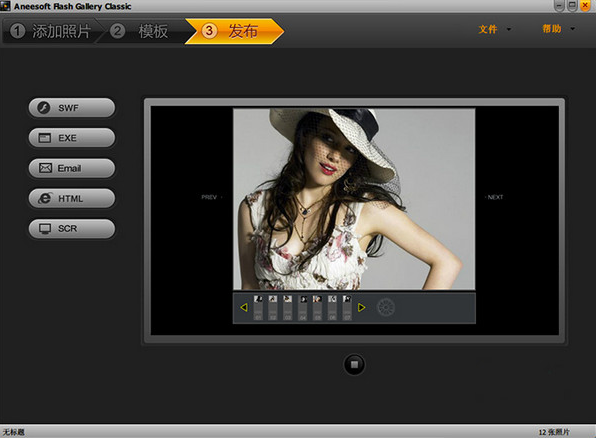The width and height of the screenshot is (599, 438).
Task: Stop the gallery preview playback
Action: pos(354,364)
